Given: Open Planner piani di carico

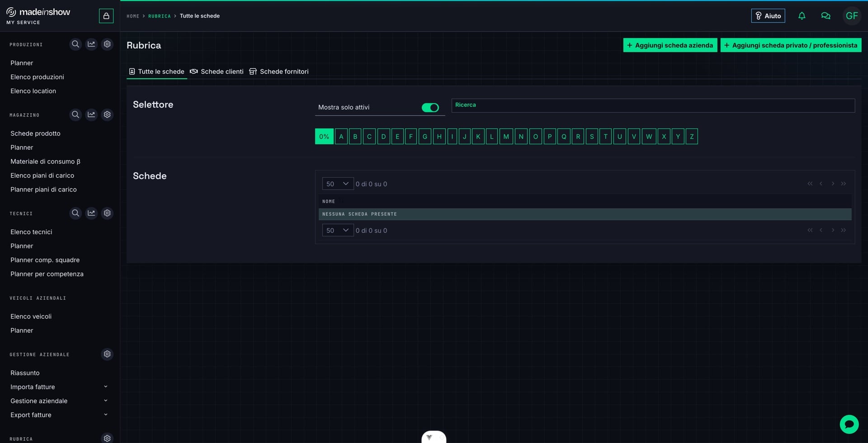Looking at the screenshot, I should (43, 189).
